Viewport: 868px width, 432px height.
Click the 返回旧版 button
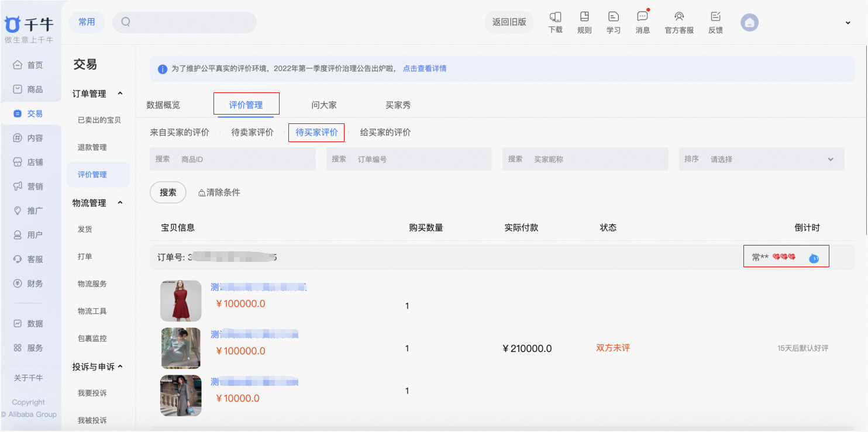click(x=509, y=22)
